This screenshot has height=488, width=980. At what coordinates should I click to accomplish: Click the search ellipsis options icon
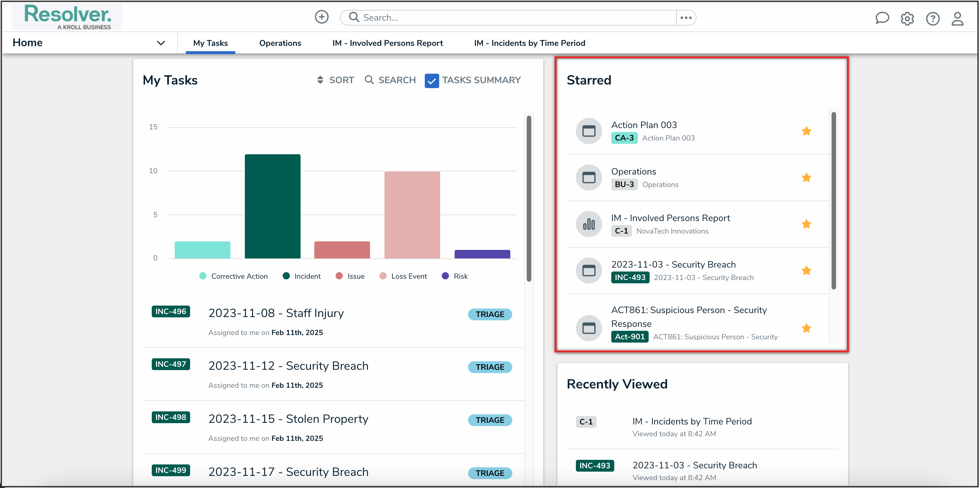[686, 17]
